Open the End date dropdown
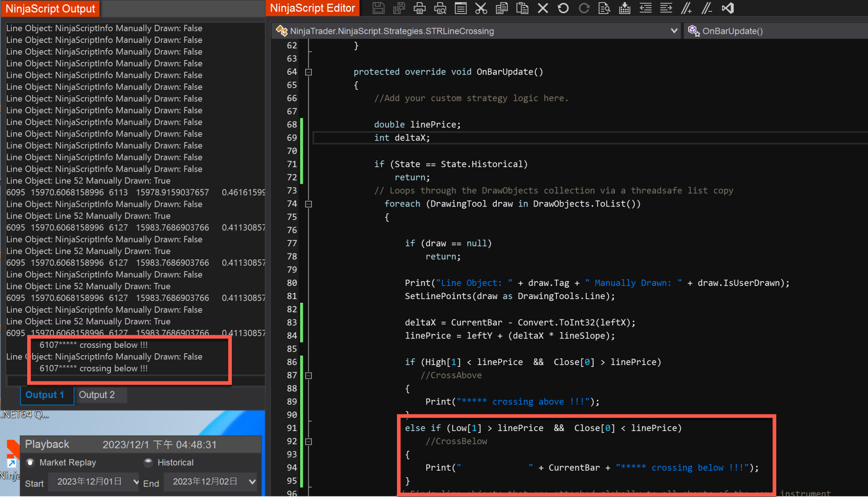Image resolution: width=868 pixels, height=497 pixels. pos(252,482)
